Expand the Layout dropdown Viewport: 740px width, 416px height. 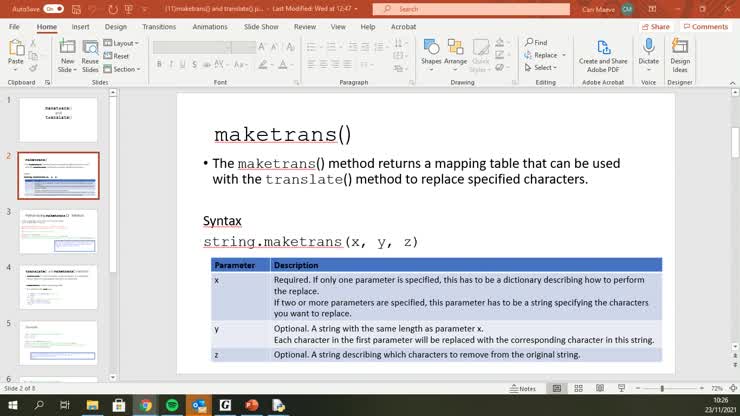point(121,43)
